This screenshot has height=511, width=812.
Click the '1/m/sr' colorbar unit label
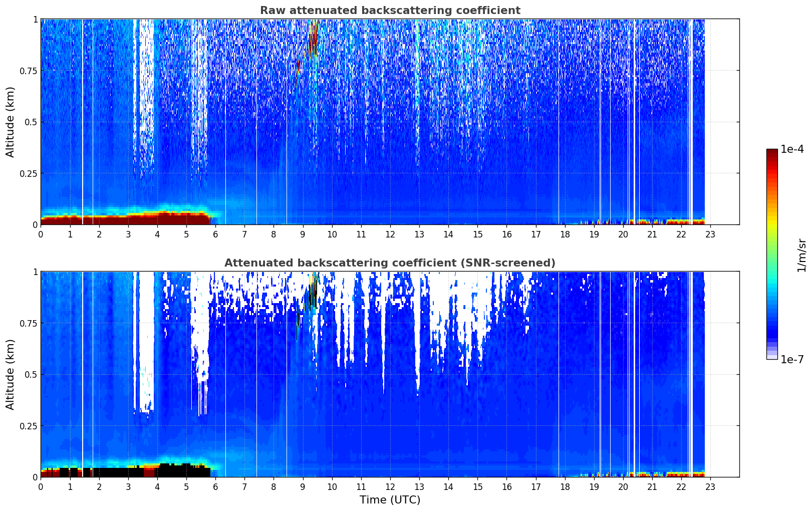(x=801, y=255)
